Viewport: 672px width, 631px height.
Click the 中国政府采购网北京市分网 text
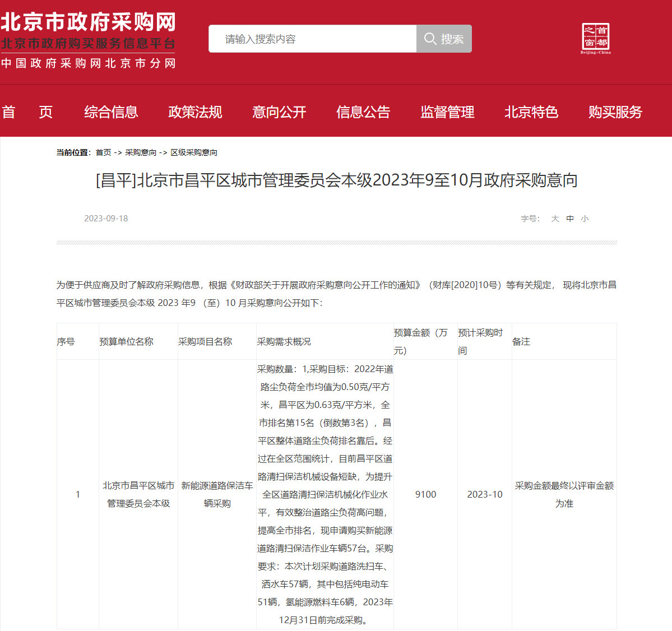(89, 63)
